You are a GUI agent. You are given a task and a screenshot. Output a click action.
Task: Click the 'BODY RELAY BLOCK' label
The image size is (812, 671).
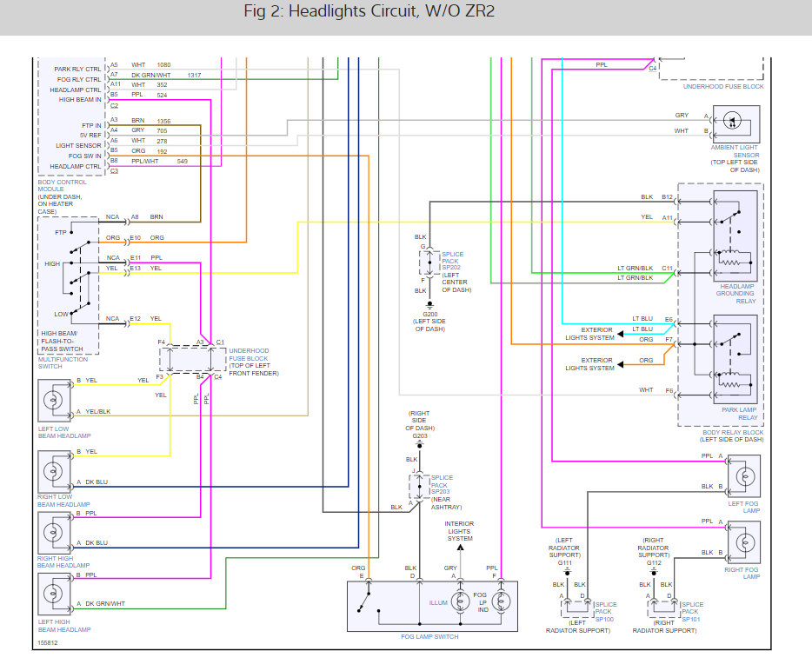(x=733, y=432)
